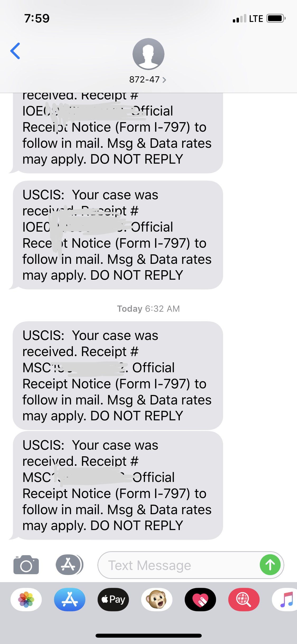Open the Photos app icon

(x=26, y=599)
